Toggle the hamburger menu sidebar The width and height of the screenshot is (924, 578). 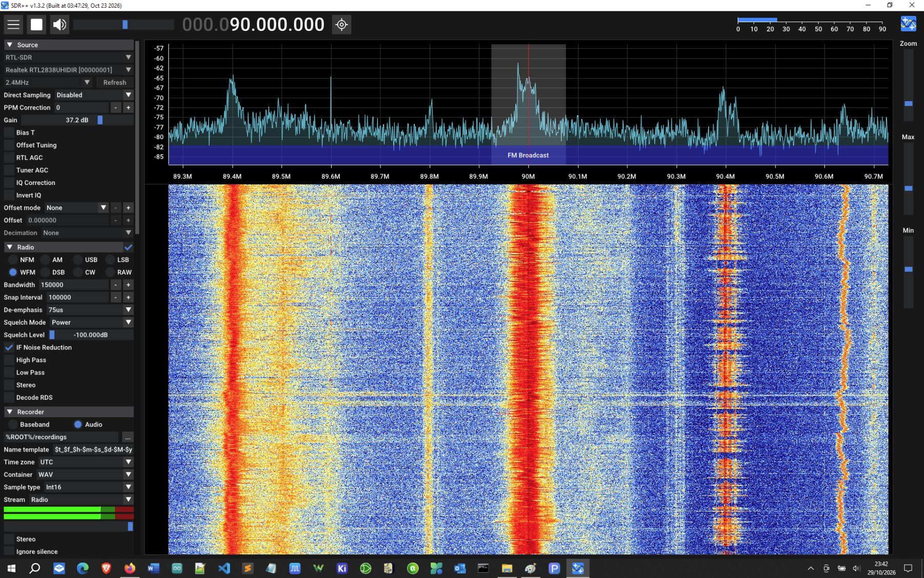click(13, 24)
